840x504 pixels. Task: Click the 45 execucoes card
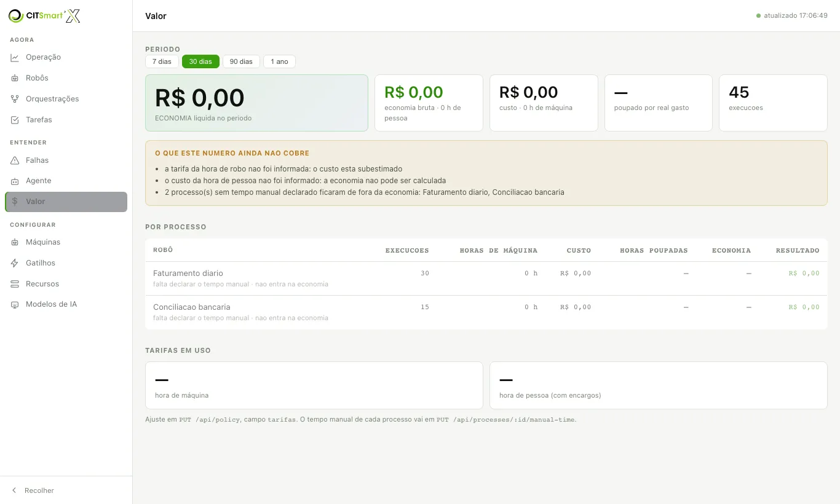point(773,103)
